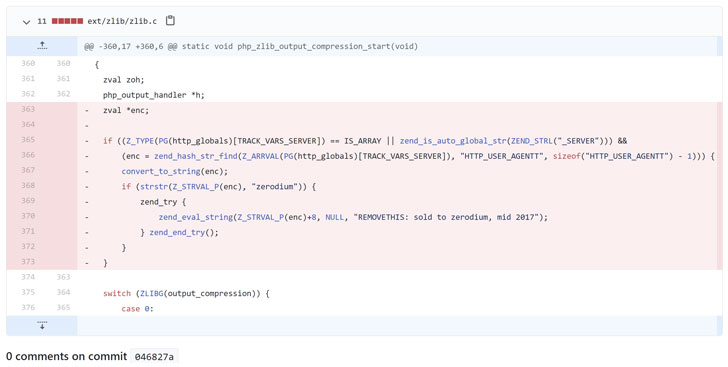Image resolution: width=728 pixels, height=367 pixels.
Task: Select the "zval zoh;" code line
Action: (124, 80)
